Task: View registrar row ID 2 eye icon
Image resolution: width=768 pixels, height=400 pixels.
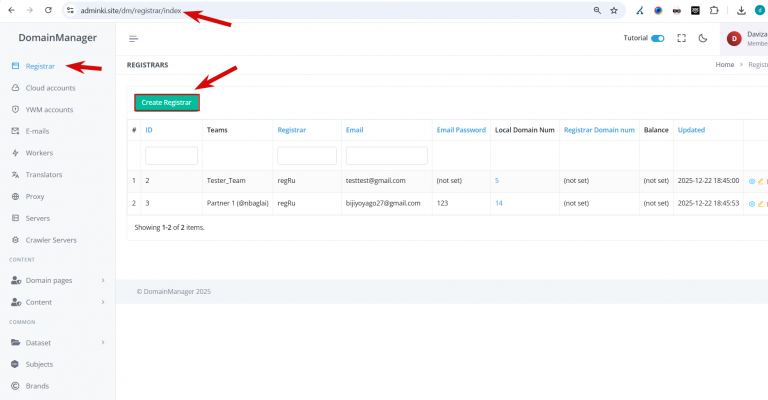Action: tap(752, 181)
